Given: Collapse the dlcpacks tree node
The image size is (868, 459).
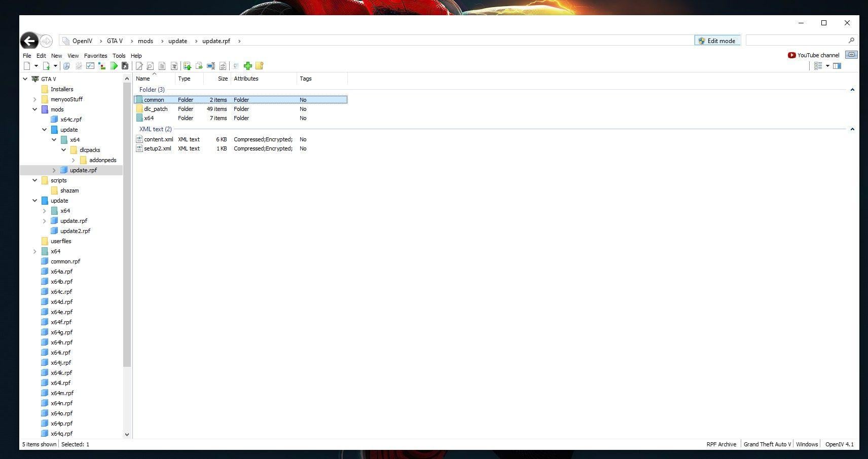Looking at the screenshot, I should [63, 150].
